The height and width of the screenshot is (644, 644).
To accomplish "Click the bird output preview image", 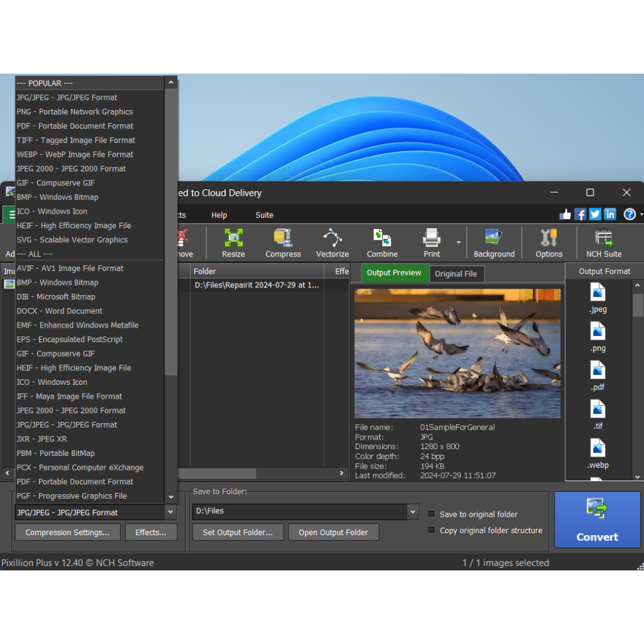I will tap(457, 353).
